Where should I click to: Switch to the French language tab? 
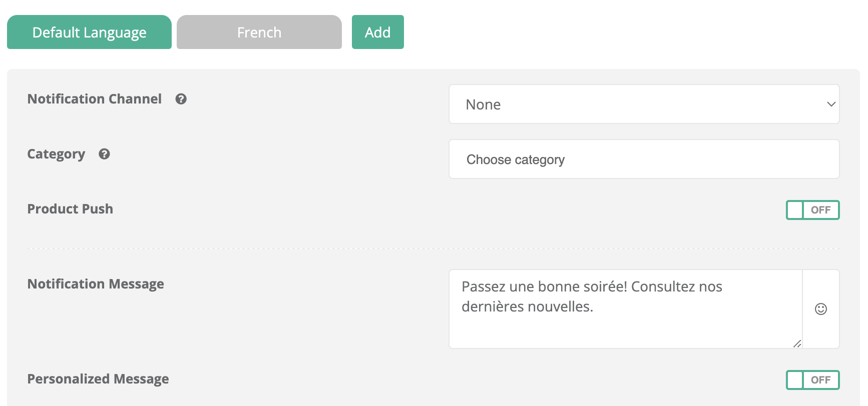[259, 32]
